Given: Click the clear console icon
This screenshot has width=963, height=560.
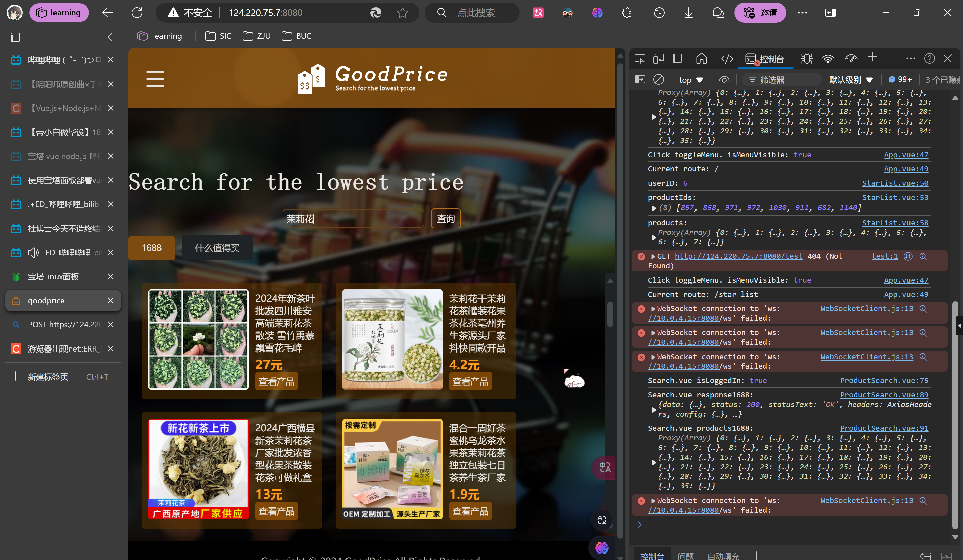Looking at the screenshot, I should click(x=658, y=80).
